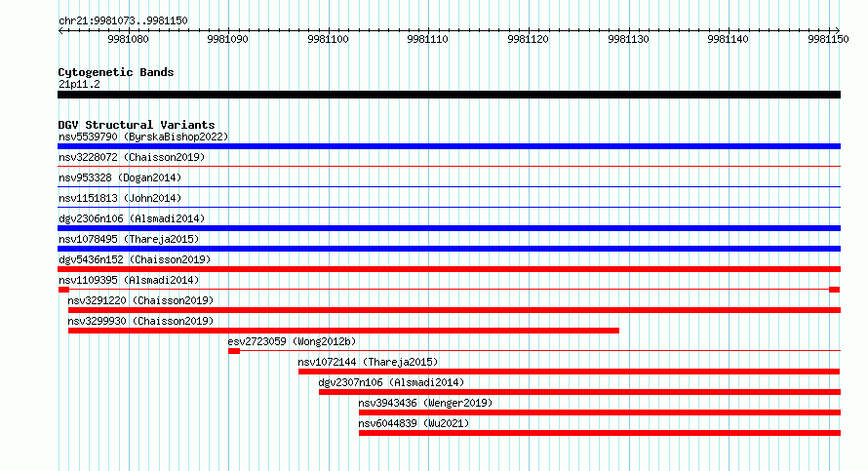Viewport: 868px width, 471px height.
Task: Click the red bar under dgv2307n106
Action: point(579,392)
